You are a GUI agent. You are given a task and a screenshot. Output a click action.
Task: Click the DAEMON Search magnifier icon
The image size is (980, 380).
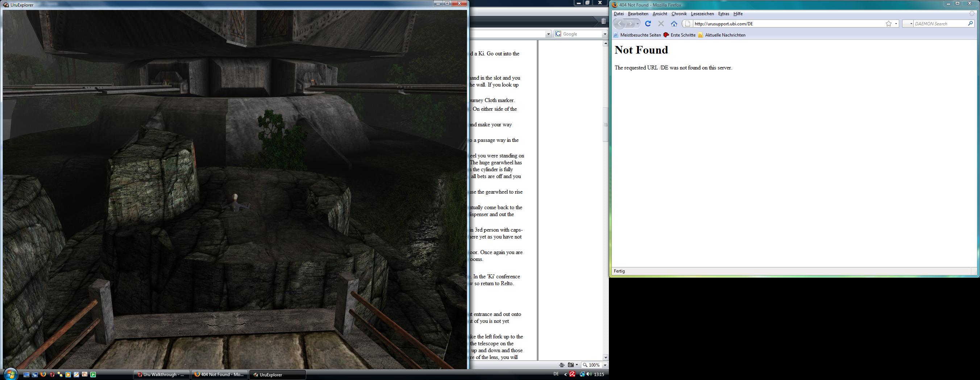click(x=970, y=24)
